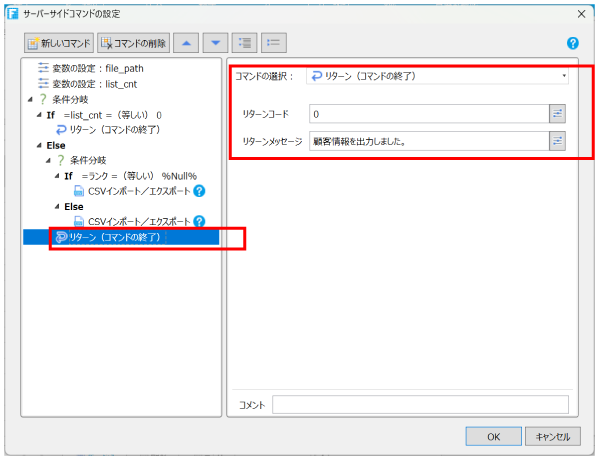The image size is (600, 459).
Task: Click the キャンセル button
Action: 553,436
